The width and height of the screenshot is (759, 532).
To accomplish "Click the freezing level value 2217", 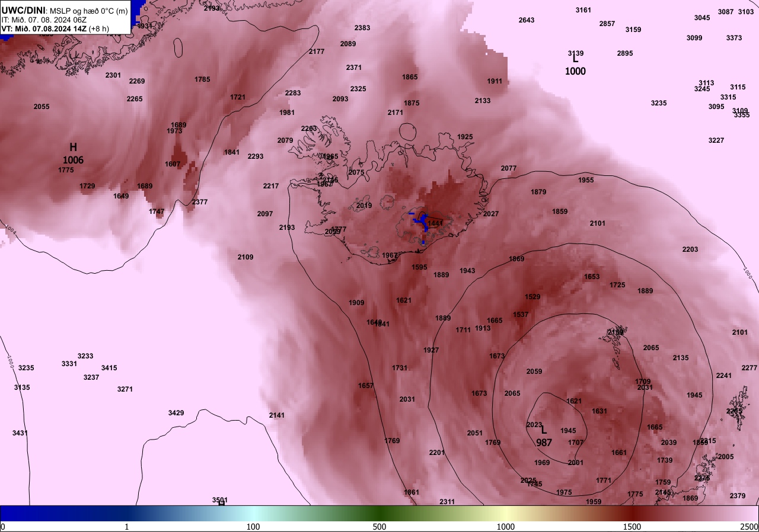I will click(271, 186).
